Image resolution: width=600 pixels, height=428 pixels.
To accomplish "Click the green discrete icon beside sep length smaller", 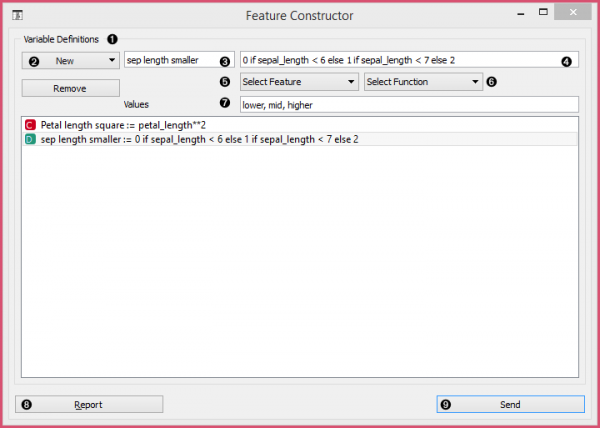I will (x=30, y=139).
